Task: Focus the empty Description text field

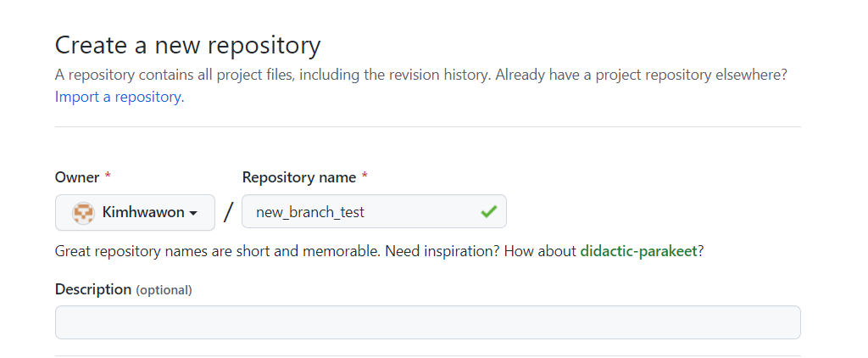Action: [x=428, y=322]
